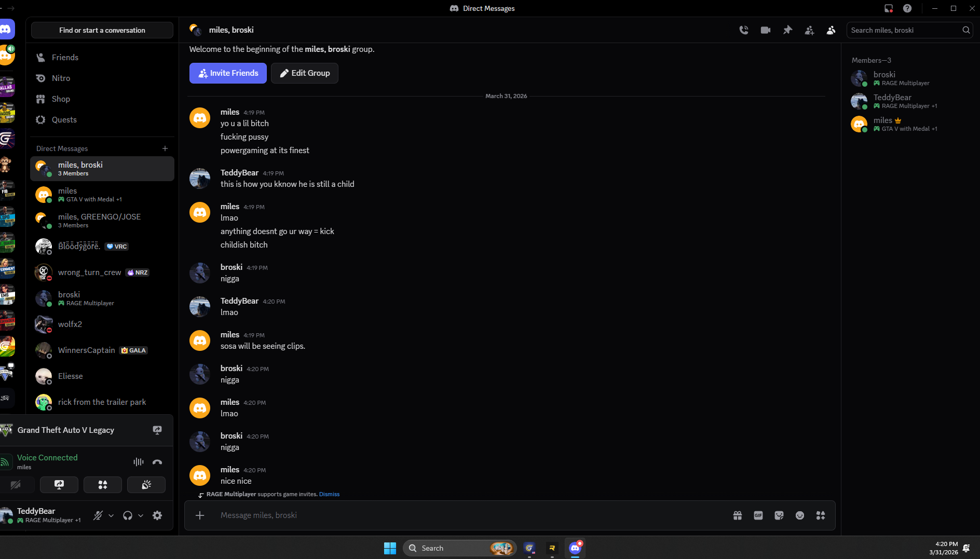The height and width of the screenshot is (559, 980).
Task: Go to the Shop
Action: (x=102, y=99)
